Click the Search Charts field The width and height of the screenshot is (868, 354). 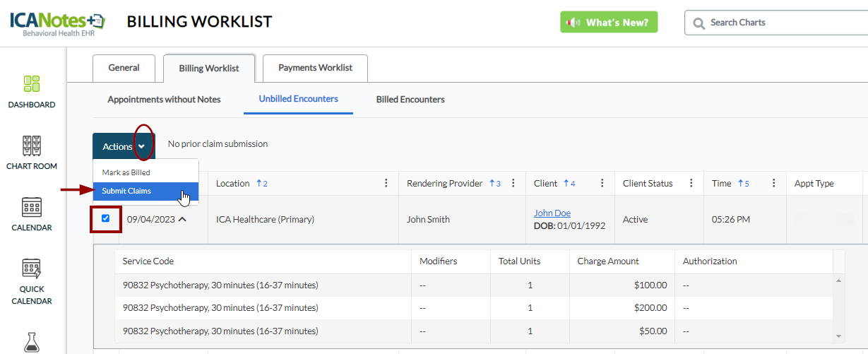[784, 23]
